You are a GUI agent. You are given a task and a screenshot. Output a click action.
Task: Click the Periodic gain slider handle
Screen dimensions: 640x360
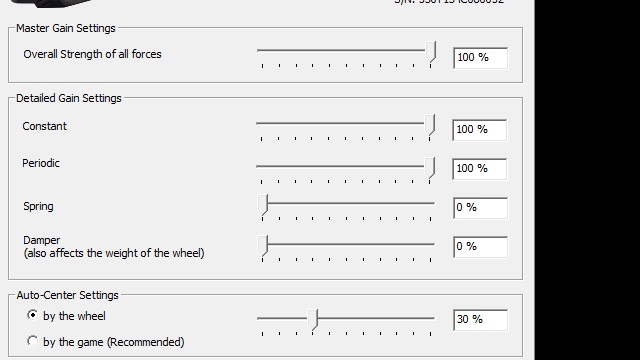pyautogui.click(x=429, y=168)
